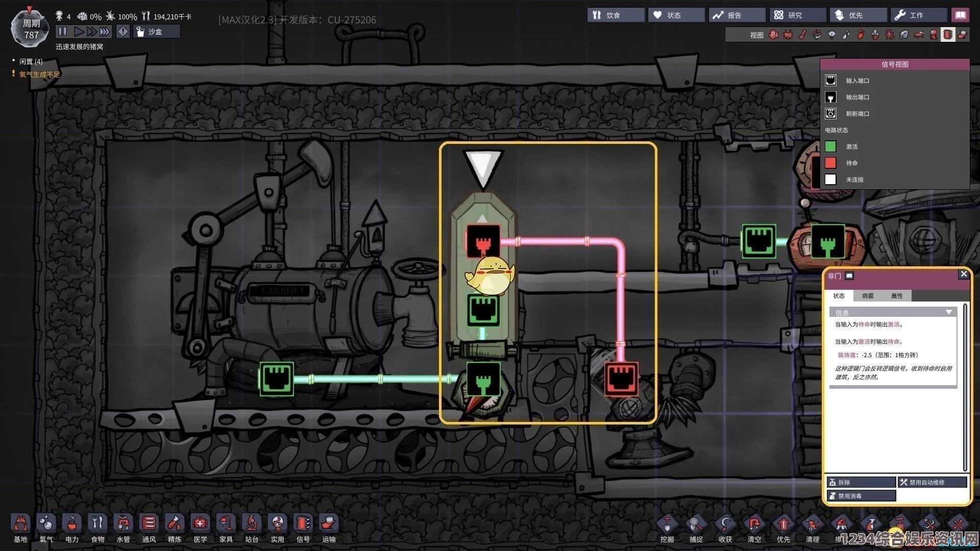Viewport: 980px width, 551px height.
Task: Open the Reports (报告) menu
Action: click(x=737, y=15)
